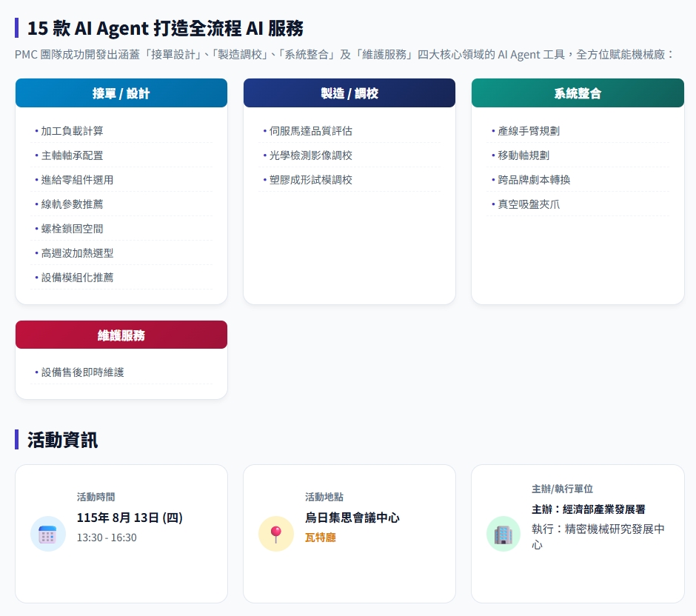Click the 活動資訊 section heading
The height and width of the screenshot is (616, 696).
tap(63, 440)
